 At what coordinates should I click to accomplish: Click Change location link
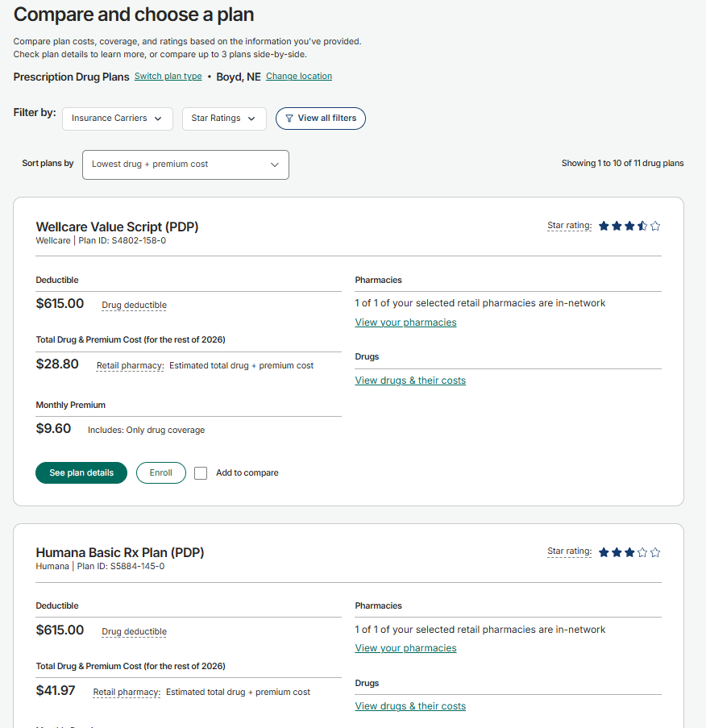coord(299,76)
